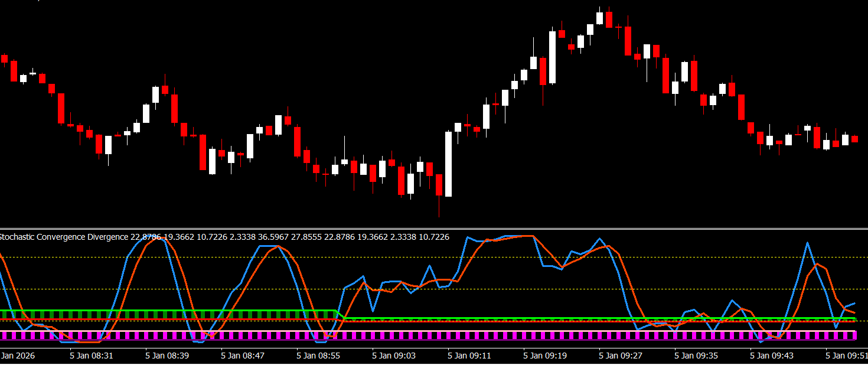Click the 5 Jan 09:43 time label
The height and width of the screenshot is (365, 868).
click(772, 356)
